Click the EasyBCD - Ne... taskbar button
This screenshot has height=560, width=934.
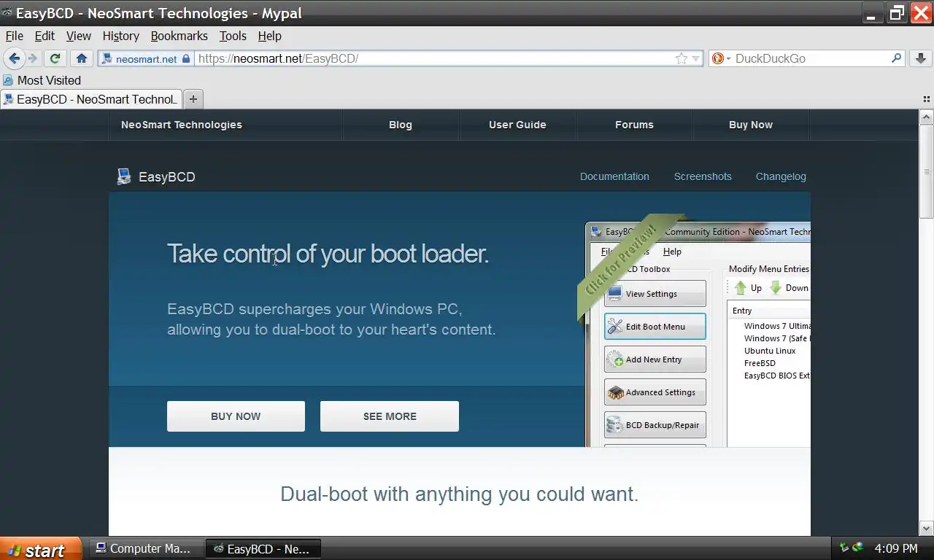[263, 549]
